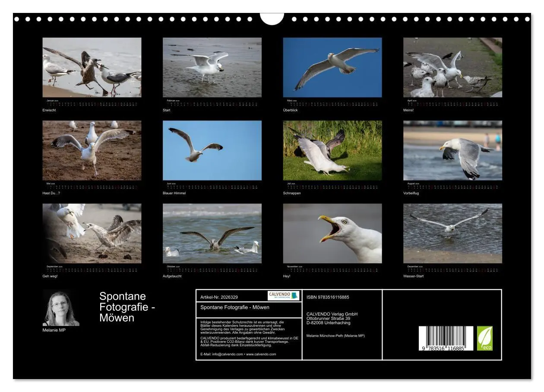Click the 'Erwischt' January seagull photo
The height and width of the screenshot is (392, 544).
tap(92, 67)
